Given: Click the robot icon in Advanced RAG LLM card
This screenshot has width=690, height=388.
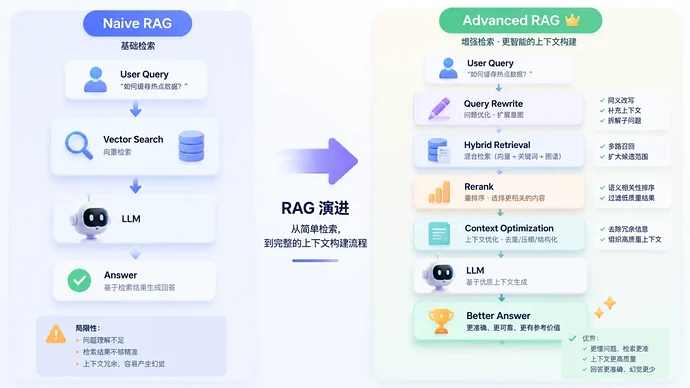Looking at the screenshot, I should click(440, 275).
